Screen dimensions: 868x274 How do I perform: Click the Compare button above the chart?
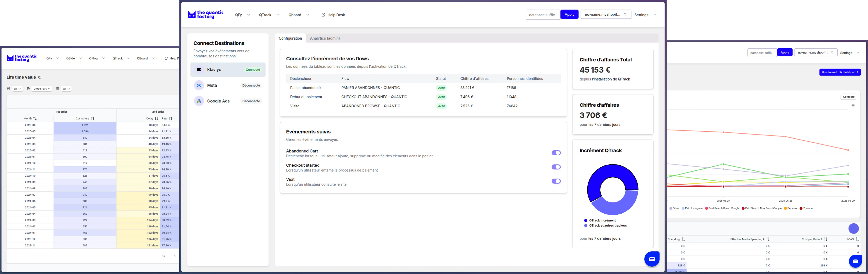coord(849,97)
